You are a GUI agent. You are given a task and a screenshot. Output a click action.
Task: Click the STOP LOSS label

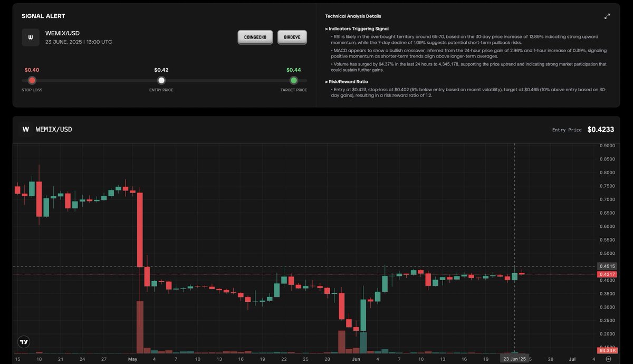[x=32, y=90]
